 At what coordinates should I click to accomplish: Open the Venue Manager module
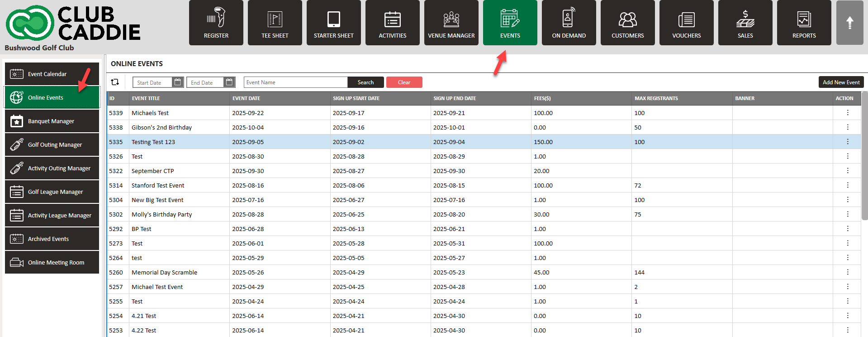click(x=451, y=23)
